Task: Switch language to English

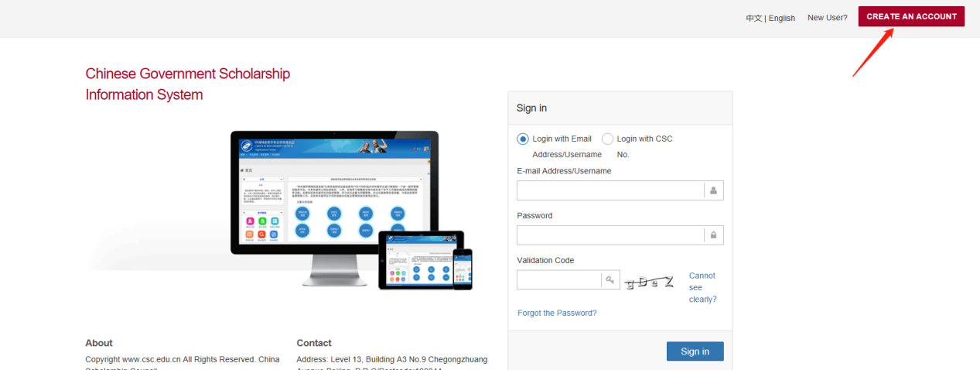Action: 781,18
